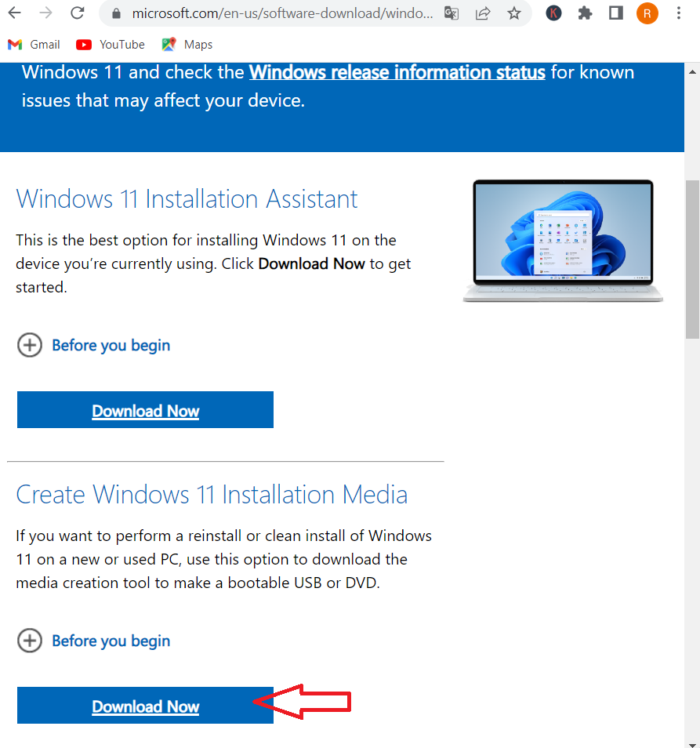700x748 pixels.
Task: Bookmark this page with the star icon
Action: tap(513, 13)
